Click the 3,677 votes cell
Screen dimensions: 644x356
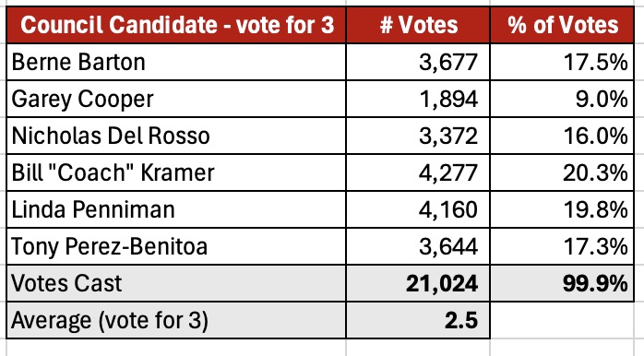pos(418,62)
